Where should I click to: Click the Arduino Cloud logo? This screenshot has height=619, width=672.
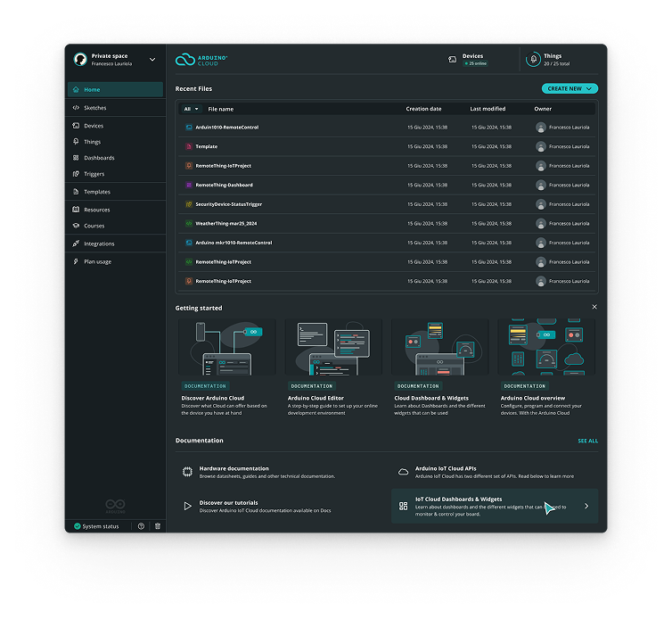coord(201,60)
